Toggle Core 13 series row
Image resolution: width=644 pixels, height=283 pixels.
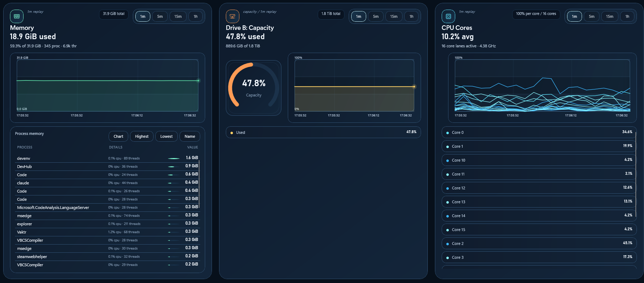click(539, 202)
